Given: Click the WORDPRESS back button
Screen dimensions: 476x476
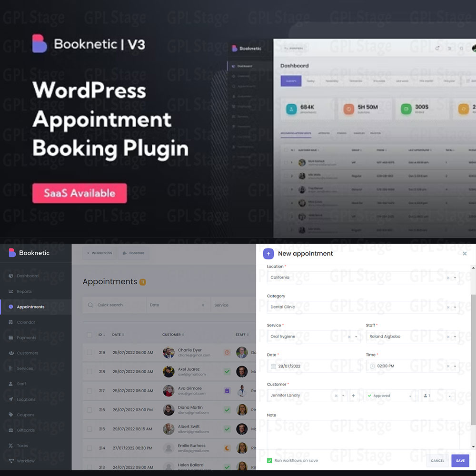Looking at the screenshot, I should point(99,253).
